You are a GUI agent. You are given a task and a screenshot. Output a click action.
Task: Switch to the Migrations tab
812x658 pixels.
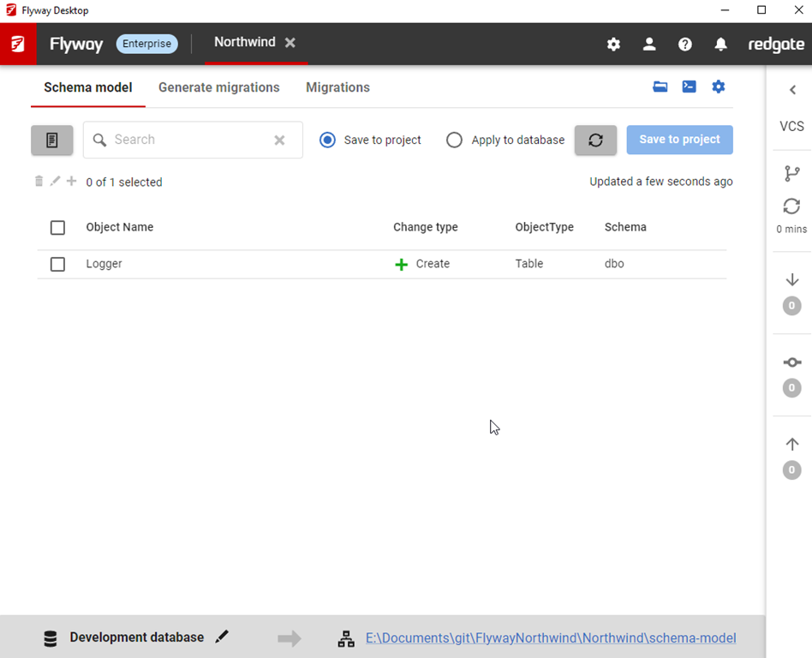coord(337,87)
